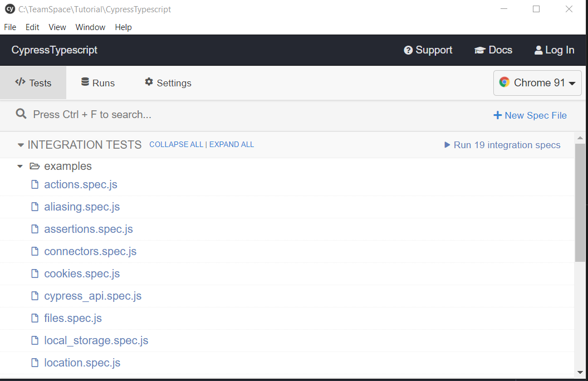The width and height of the screenshot is (588, 381).
Task: Click file icon next to cookies.spec.js
Action: [x=35, y=273]
